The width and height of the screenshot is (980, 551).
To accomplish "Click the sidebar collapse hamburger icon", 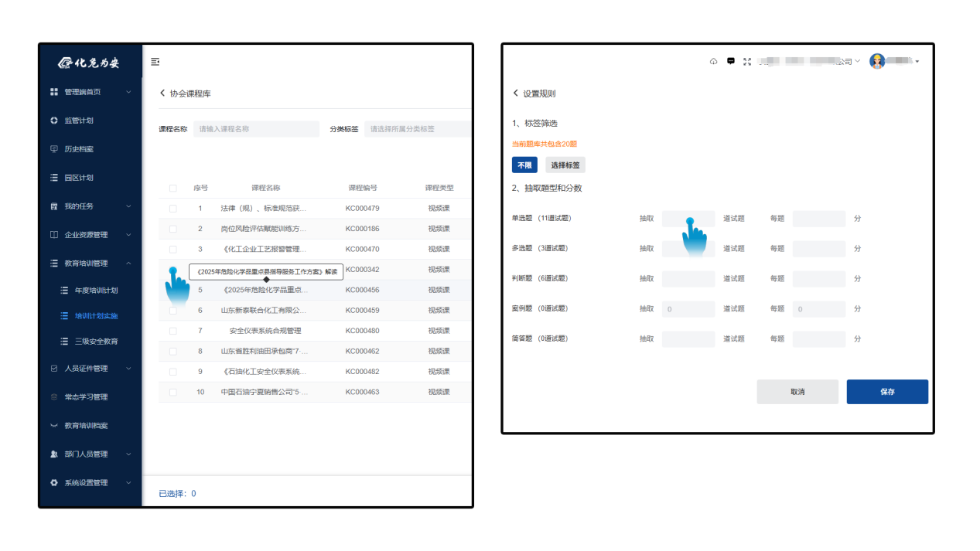I will (155, 62).
